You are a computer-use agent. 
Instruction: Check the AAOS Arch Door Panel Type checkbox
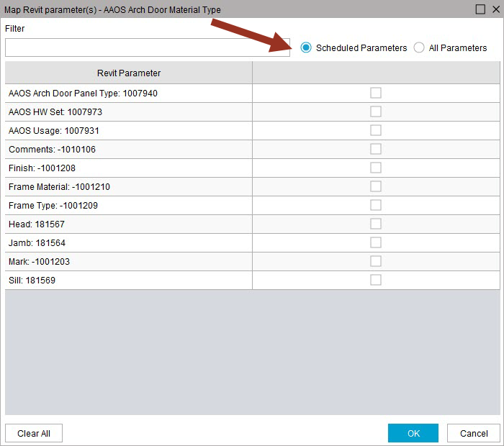tap(375, 93)
